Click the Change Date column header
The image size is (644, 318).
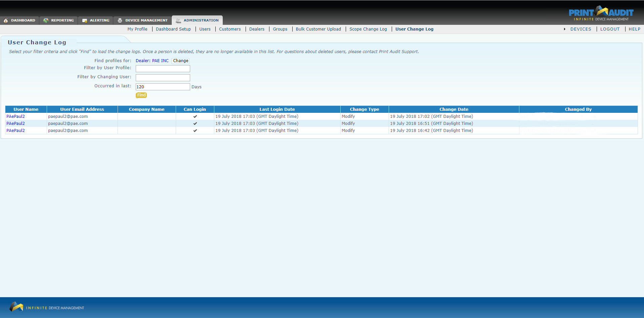[x=454, y=109]
